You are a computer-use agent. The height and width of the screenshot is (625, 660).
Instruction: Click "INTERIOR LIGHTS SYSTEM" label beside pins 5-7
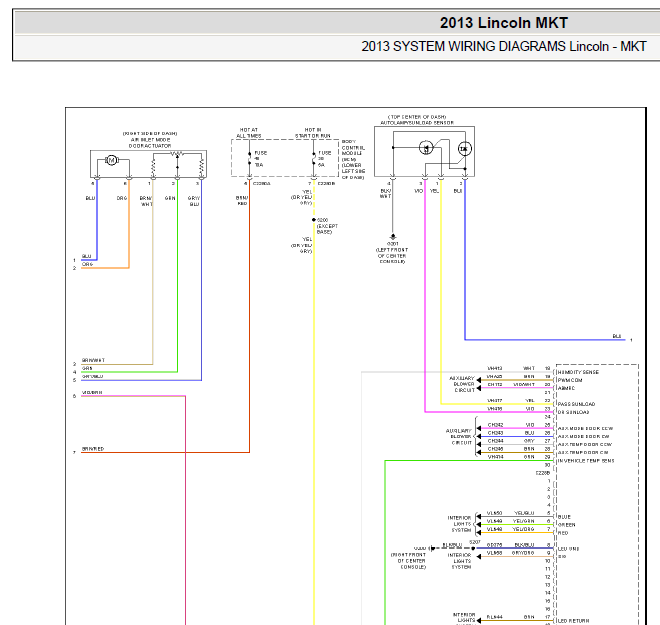(x=460, y=524)
